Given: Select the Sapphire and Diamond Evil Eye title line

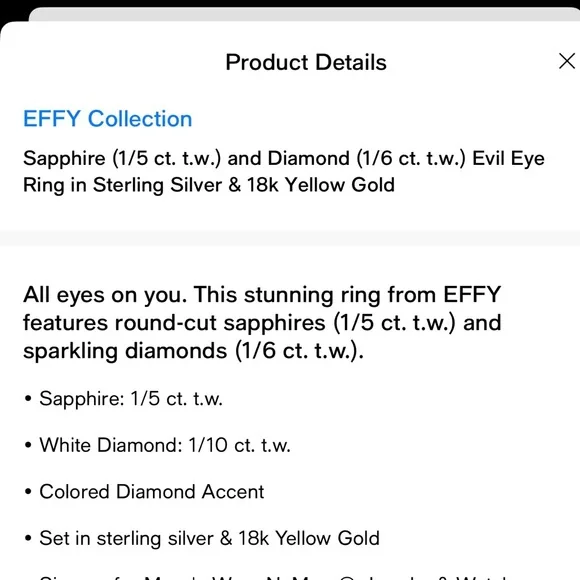Looking at the screenshot, I should pos(284,158).
